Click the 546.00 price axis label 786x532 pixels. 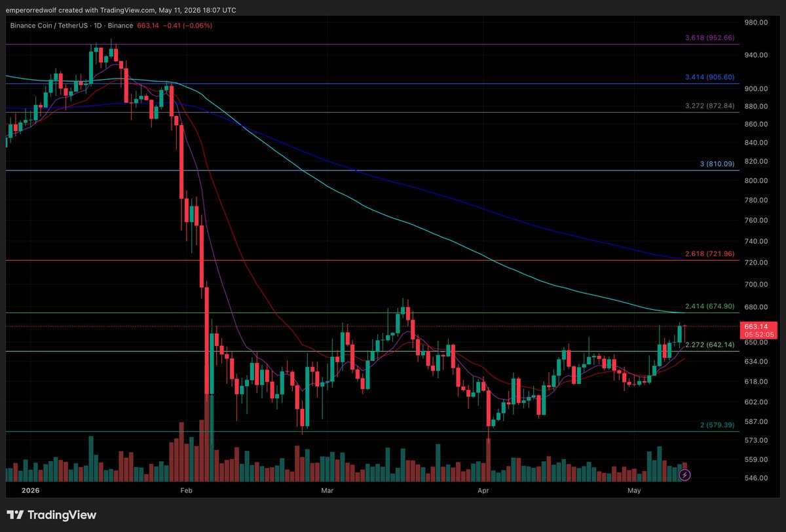click(x=755, y=478)
